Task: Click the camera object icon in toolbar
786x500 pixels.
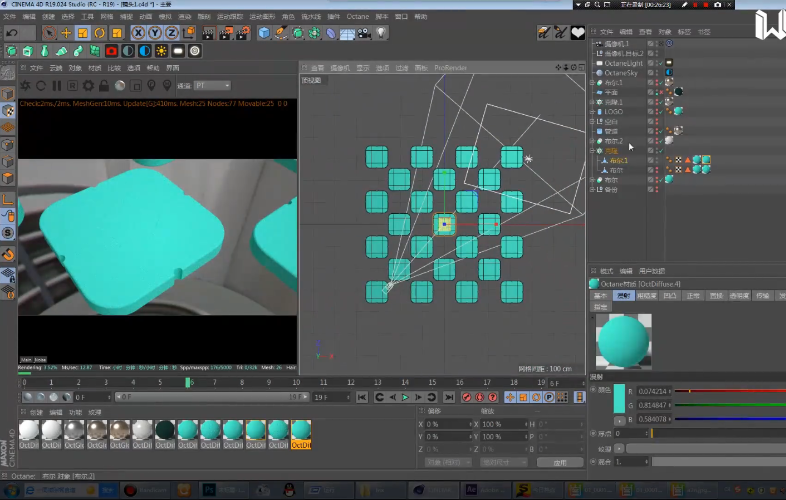Action: [x=363, y=33]
